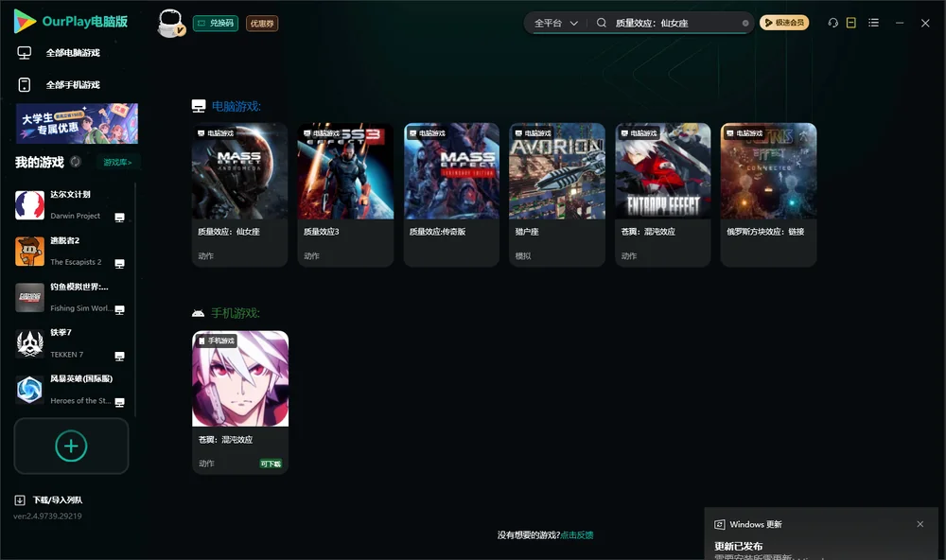Click PC platform icon on Escapists 2 row
Image resolution: width=946 pixels, height=560 pixels.
point(119,264)
